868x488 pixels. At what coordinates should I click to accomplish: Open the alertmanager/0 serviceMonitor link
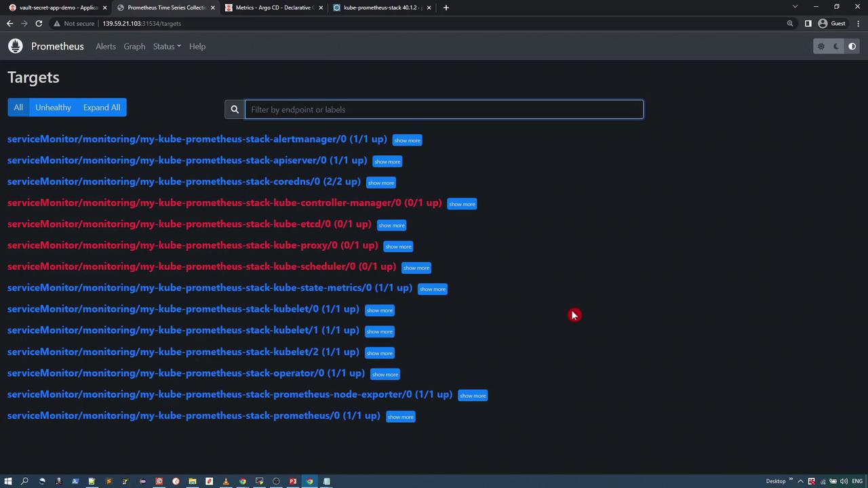(197, 139)
